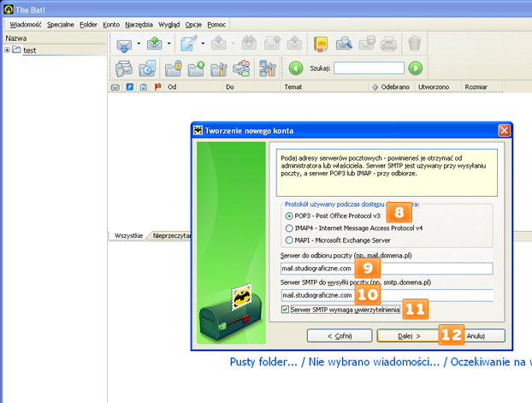
Task: Click the green search forward arrow
Action: coord(416,68)
